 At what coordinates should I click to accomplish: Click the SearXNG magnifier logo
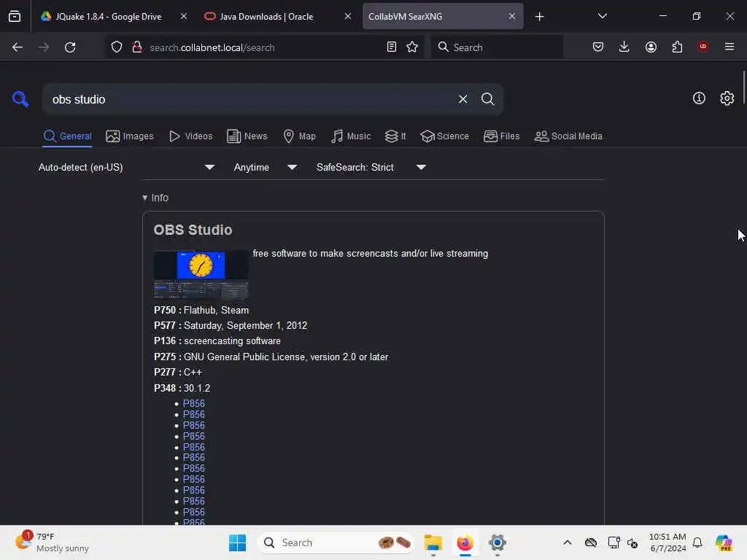point(20,99)
